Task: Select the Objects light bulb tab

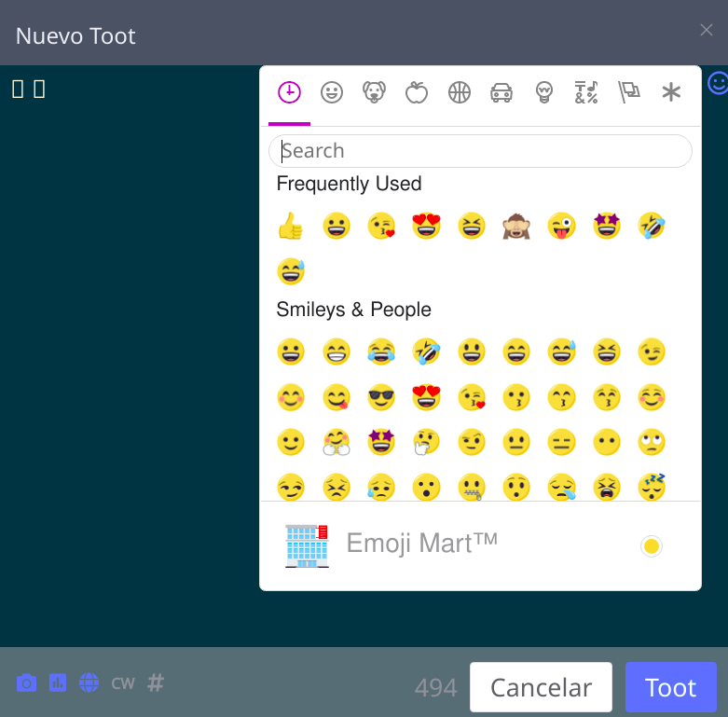Action: pos(544,92)
